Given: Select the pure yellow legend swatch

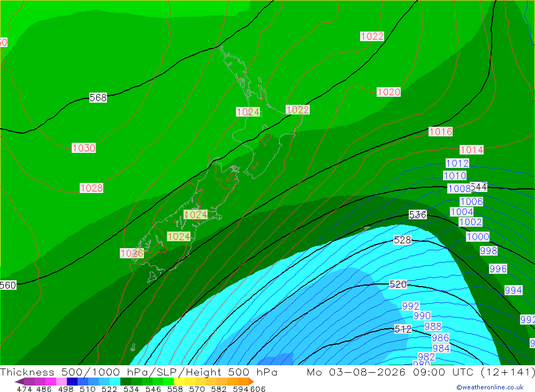Looking at the screenshot, I should 179,381.
